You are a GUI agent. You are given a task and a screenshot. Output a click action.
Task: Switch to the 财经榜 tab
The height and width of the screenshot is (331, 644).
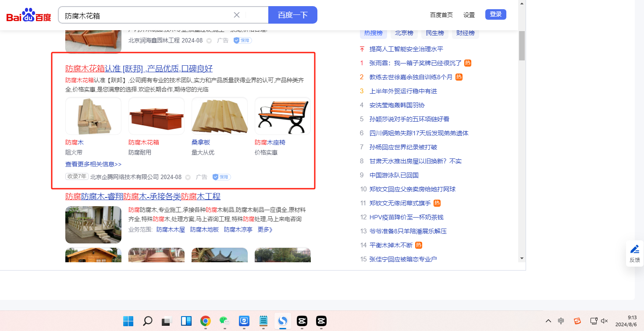(466, 33)
